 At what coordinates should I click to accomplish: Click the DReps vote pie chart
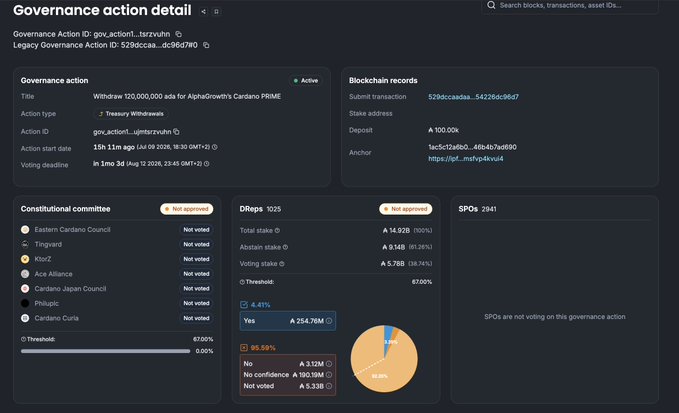tap(384, 358)
